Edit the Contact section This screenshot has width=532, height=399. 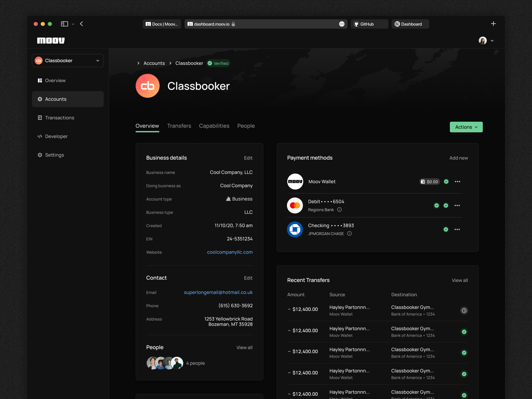tap(248, 278)
